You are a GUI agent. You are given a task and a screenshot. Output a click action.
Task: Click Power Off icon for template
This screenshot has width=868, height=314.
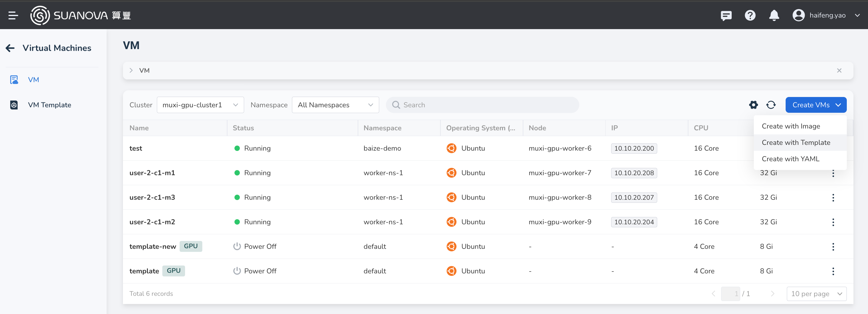pyautogui.click(x=237, y=271)
